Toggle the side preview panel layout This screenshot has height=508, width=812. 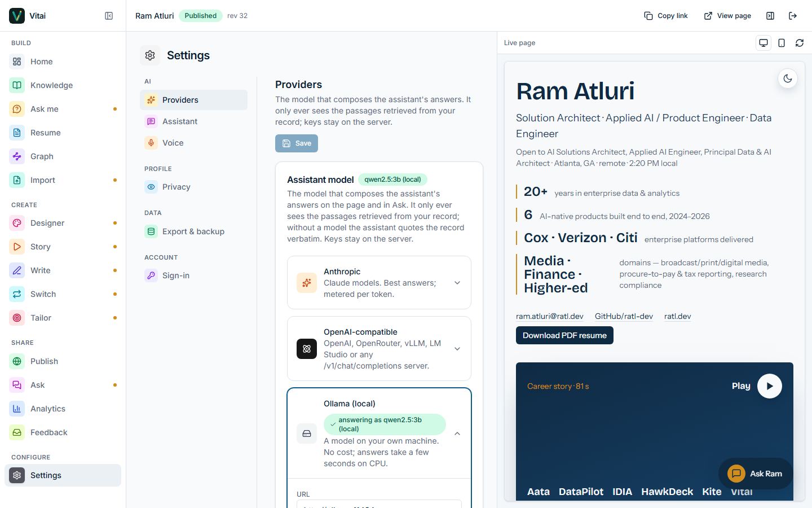click(x=770, y=16)
